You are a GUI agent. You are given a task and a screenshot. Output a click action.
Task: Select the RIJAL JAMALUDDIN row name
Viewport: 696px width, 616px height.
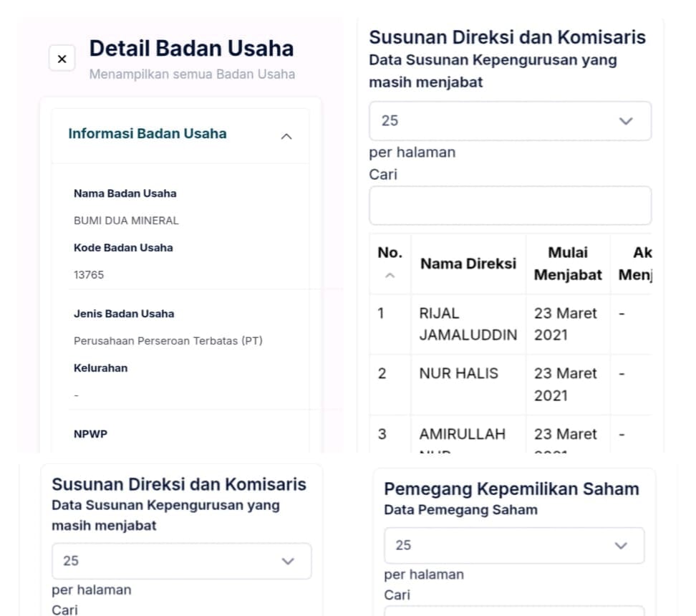(468, 324)
